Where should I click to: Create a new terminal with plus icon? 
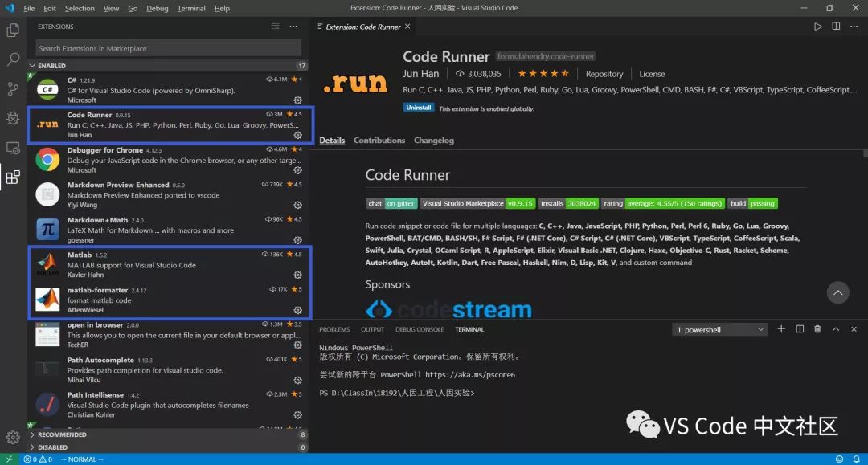click(781, 329)
